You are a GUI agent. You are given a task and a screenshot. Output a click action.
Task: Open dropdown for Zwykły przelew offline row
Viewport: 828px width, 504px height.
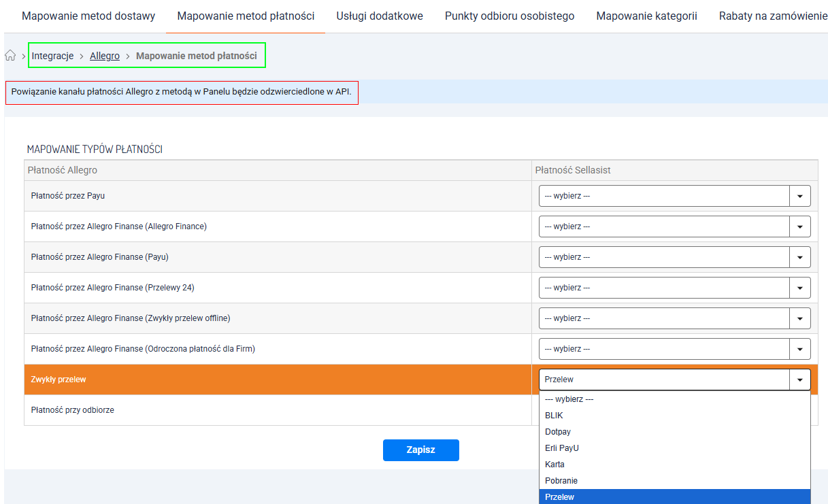tap(675, 318)
